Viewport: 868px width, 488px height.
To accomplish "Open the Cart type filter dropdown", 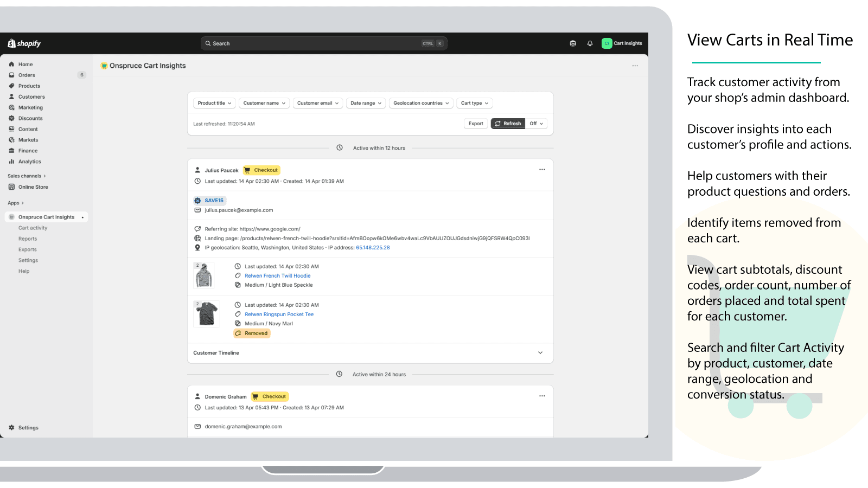I will click(x=475, y=103).
